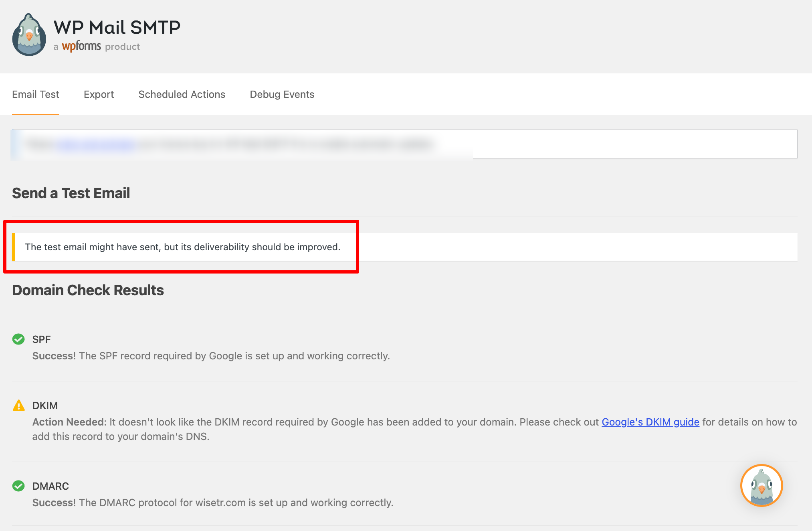Click the SPF record success message

tap(211, 356)
